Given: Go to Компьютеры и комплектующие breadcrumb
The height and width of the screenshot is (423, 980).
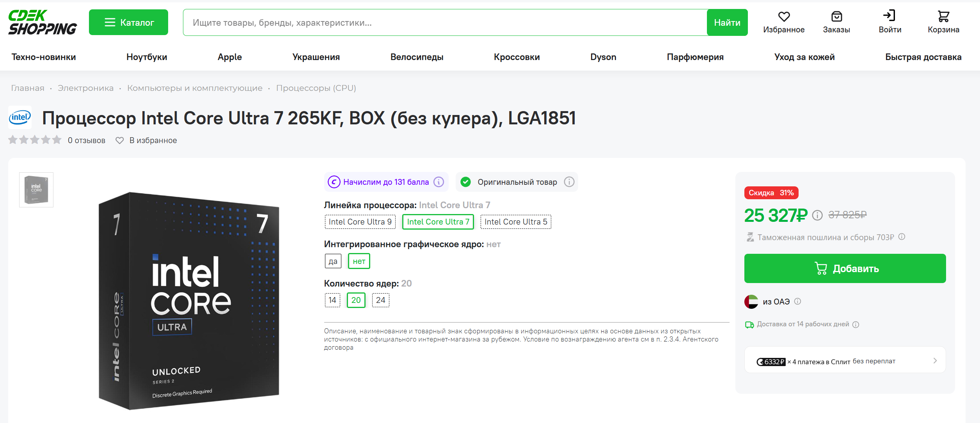Looking at the screenshot, I should pos(195,88).
